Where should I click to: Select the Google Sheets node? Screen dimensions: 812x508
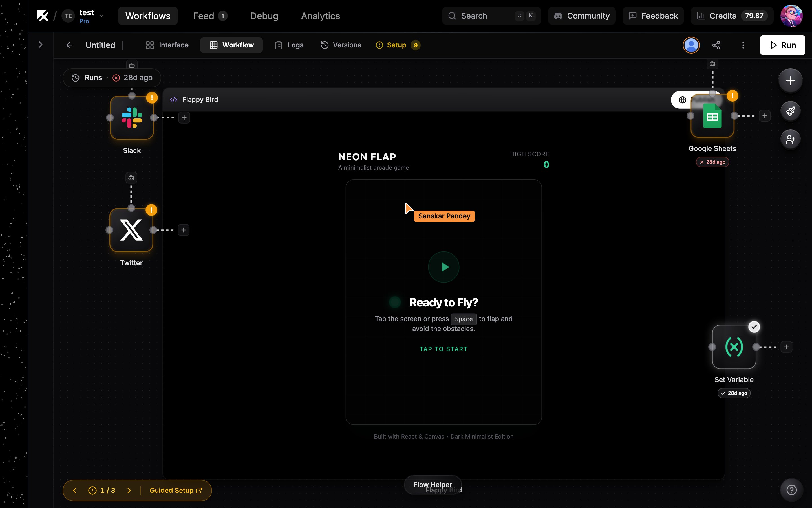712,116
